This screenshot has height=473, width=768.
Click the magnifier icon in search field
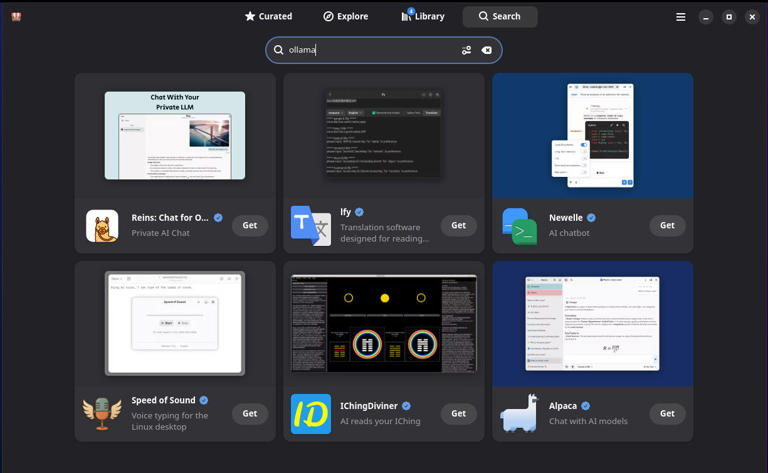coord(278,50)
